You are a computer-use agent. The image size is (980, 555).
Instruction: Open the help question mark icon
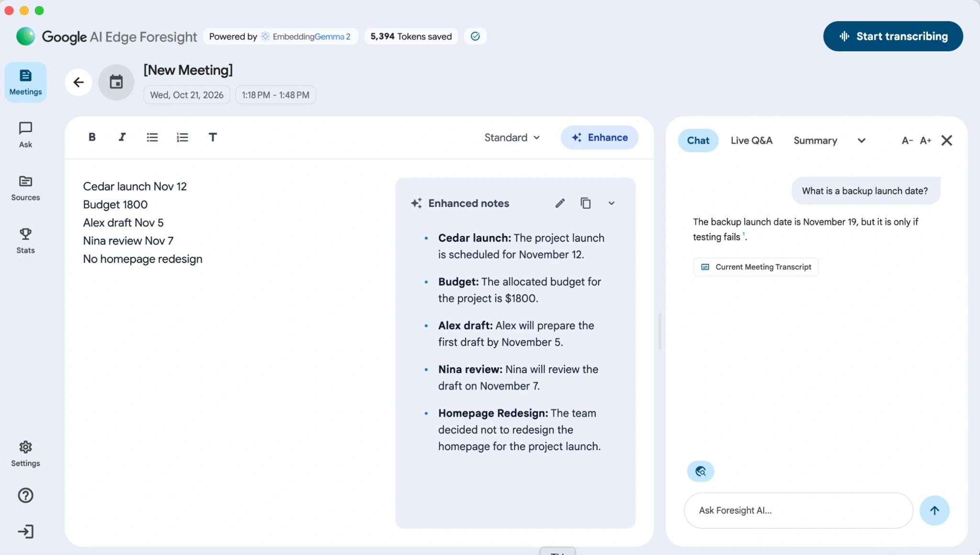point(25,495)
